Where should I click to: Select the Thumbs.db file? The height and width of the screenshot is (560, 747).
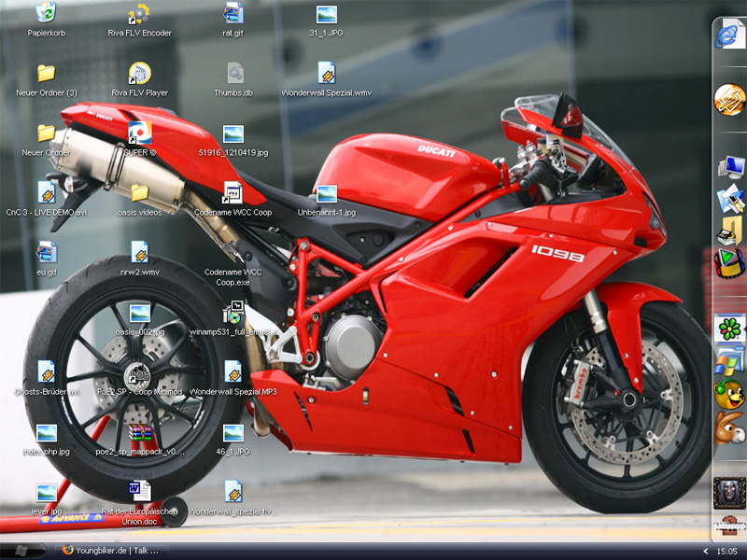point(235,73)
